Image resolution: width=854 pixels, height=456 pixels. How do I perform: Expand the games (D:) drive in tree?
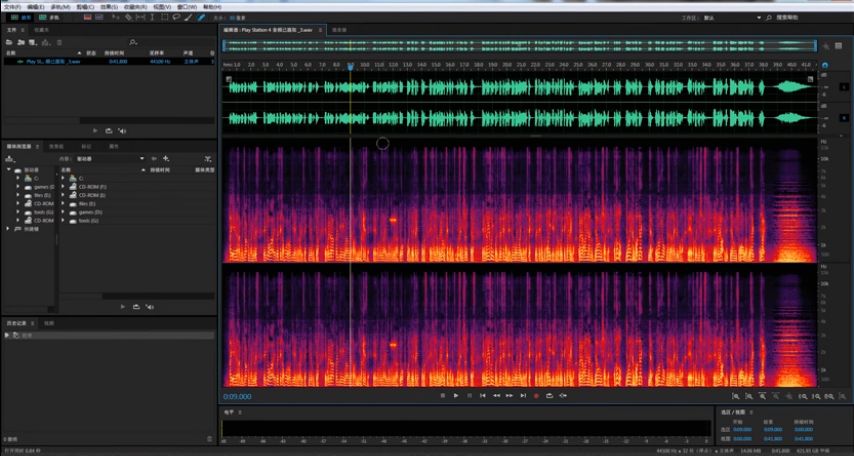click(x=17, y=186)
